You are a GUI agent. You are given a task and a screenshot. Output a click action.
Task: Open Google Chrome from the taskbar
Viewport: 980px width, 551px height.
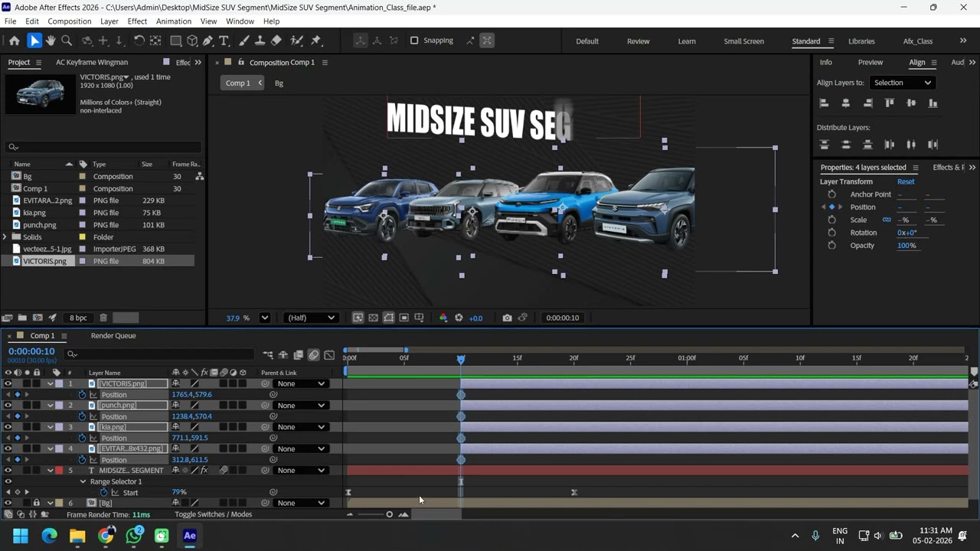point(106,536)
